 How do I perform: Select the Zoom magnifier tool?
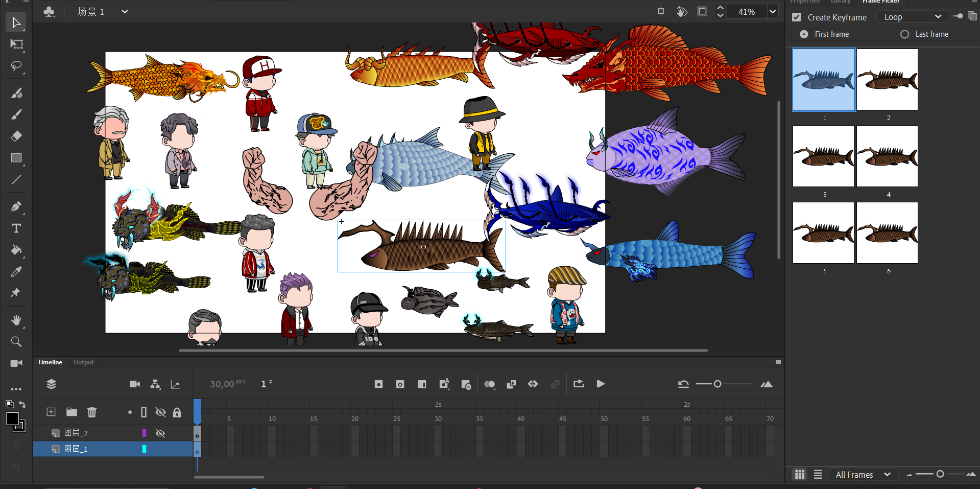tap(16, 342)
